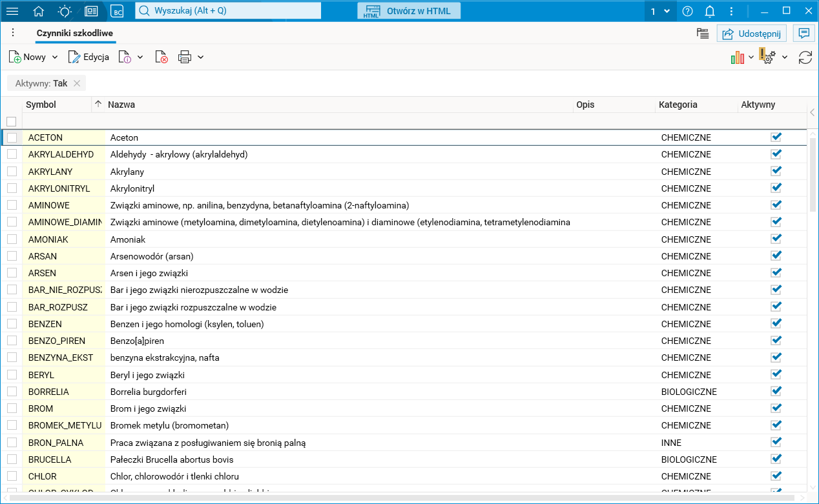Click the help question mark icon
This screenshot has height=504, width=819.
(x=687, y=11)
